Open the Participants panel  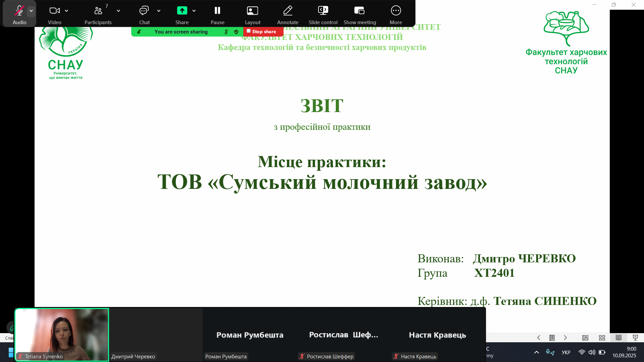(x=98, y=14)
